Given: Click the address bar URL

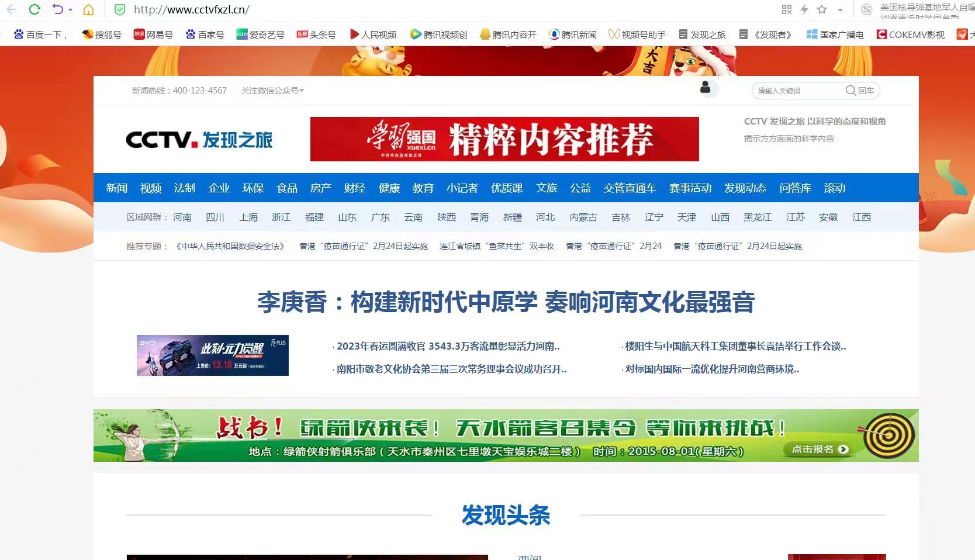Looking at the screenshot, I should tap(191, 9).
